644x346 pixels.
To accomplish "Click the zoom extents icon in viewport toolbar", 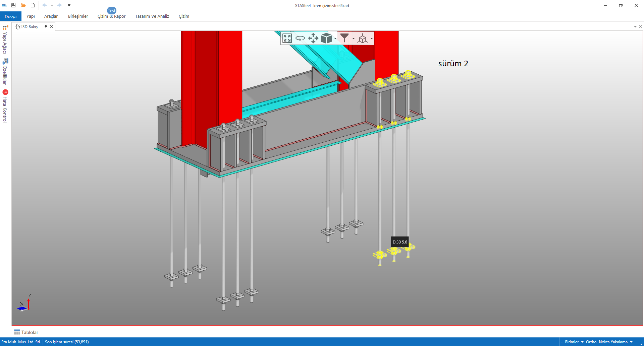I will coord(287,38).
